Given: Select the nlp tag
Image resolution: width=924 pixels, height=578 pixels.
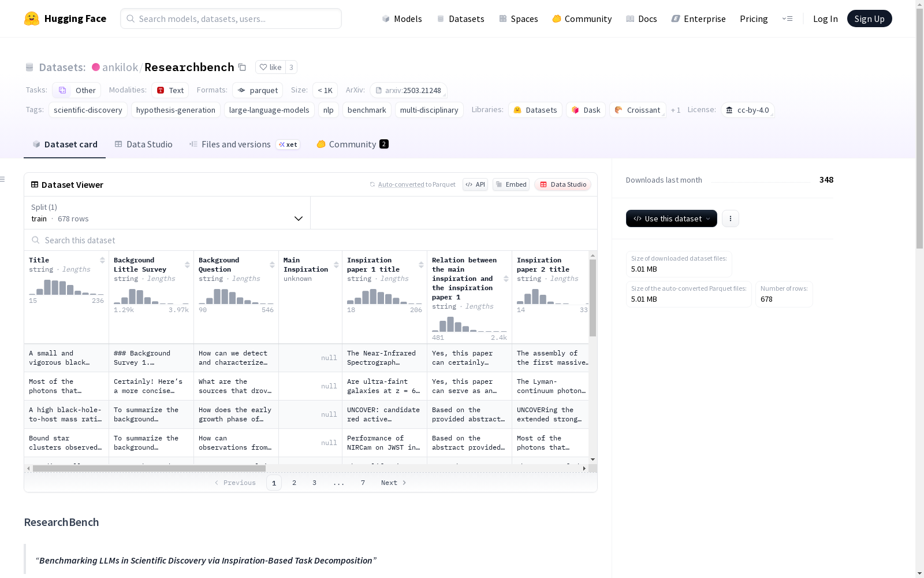Looking at the screenshot, I should point(329,110).
